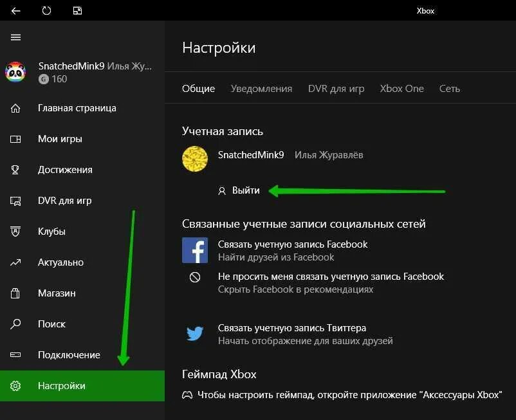This screenshot has width=516, height=420.
Task: Click SnatchedMink9 gamertag in the sidebar
Action: (71, 66)
